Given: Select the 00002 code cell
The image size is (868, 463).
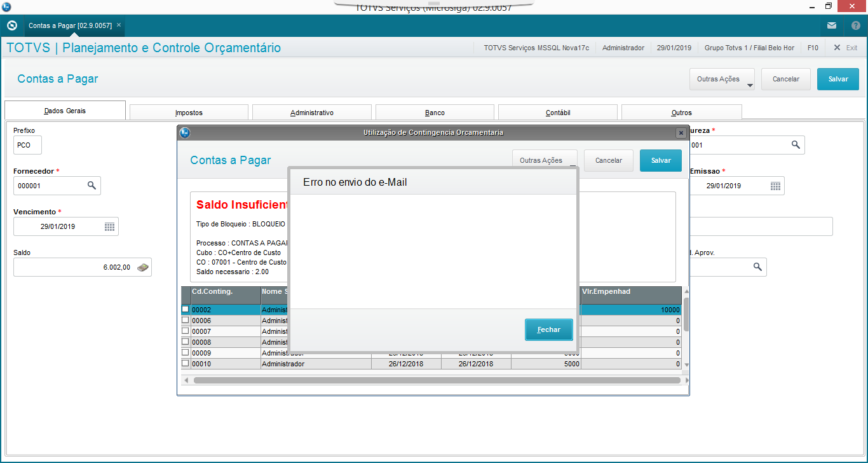Looking at the screenshot, I should pyautogui.click(x=226, y=310).
